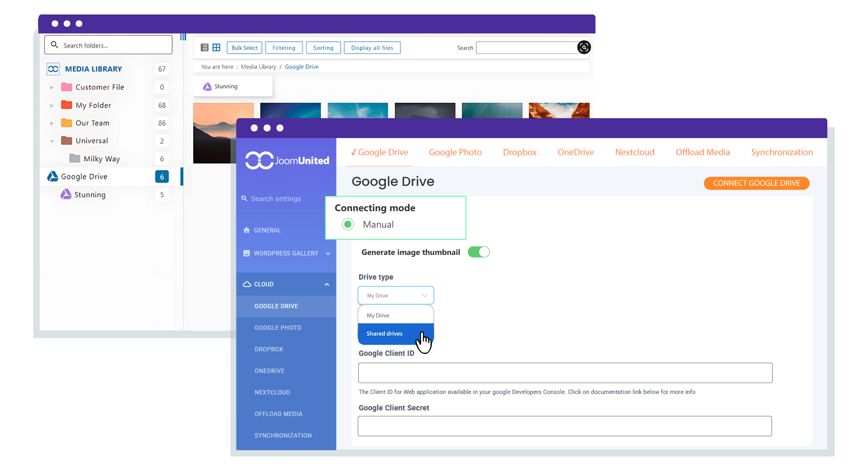Choose Shared drives option
Viewport: 868px width, 471px height.
click(384, 334)
